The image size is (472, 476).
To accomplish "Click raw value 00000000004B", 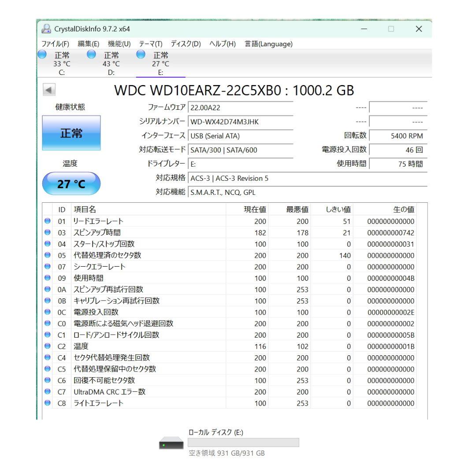I will point(390,279).
